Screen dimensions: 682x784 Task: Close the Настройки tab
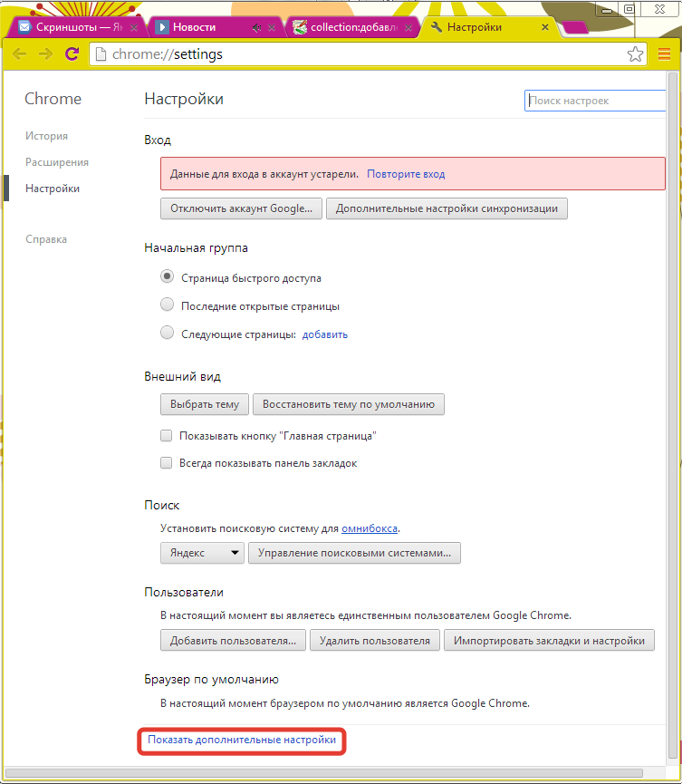[545, 27]
